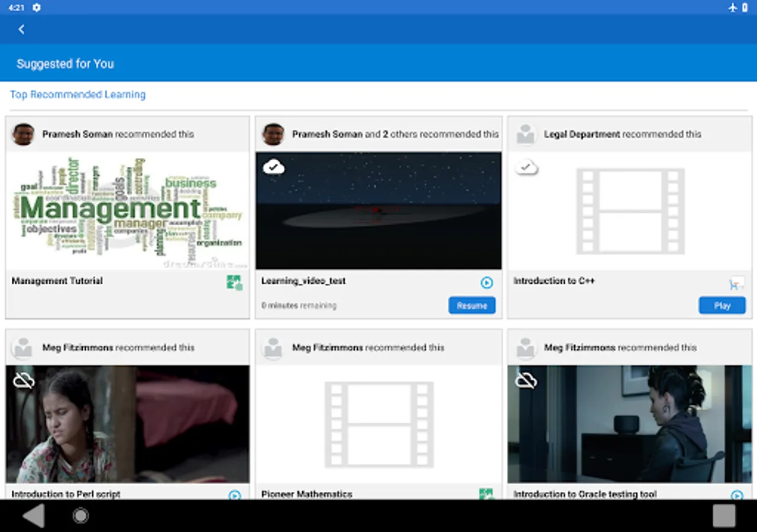Tap green icon beside Pioneer Mathematics
This screenshot has width=757, height=532.
[486, 494]
